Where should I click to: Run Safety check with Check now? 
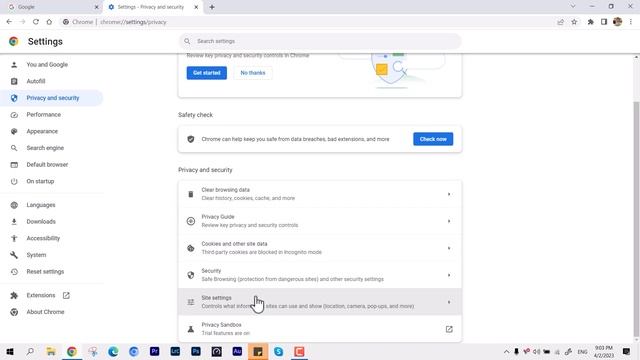point(433,139)
